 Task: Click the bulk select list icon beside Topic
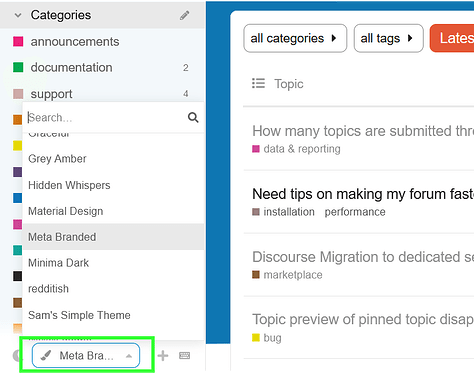[x=258, y=83]
